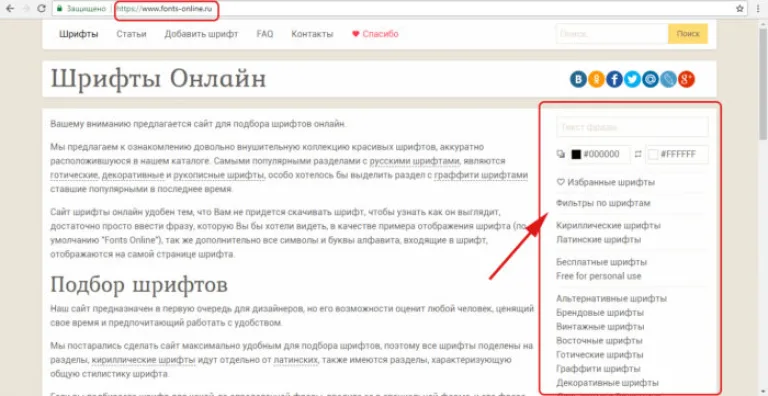Screen dimensions: 768x396
Task: Click the green secure padlock icon
Action: coord(59,9)
